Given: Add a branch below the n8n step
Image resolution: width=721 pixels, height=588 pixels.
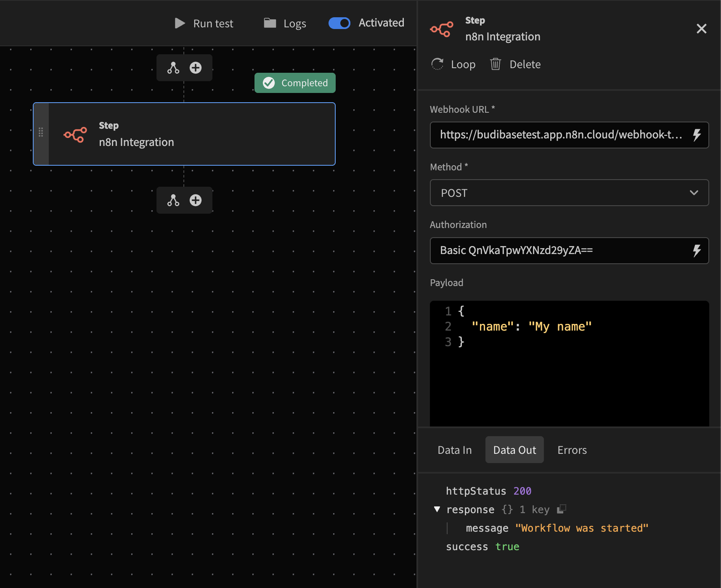Looking at the screenshot, I should point(173,200).
